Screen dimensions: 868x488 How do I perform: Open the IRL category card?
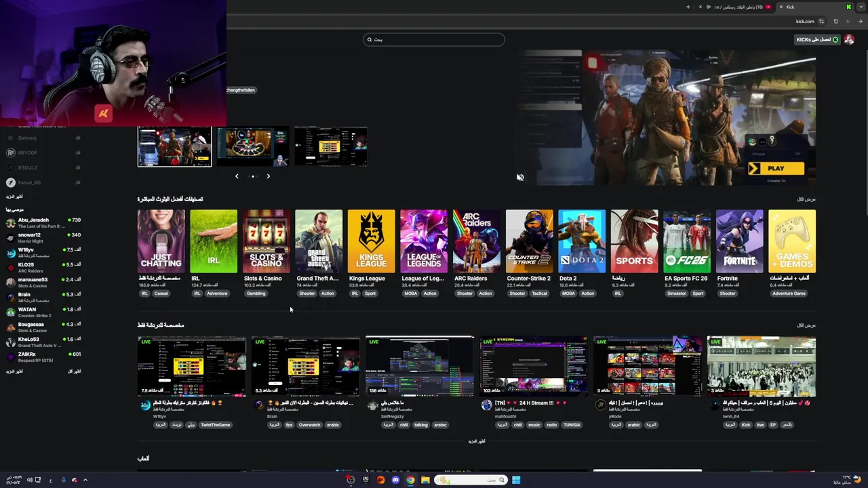(x=214, y=241)
